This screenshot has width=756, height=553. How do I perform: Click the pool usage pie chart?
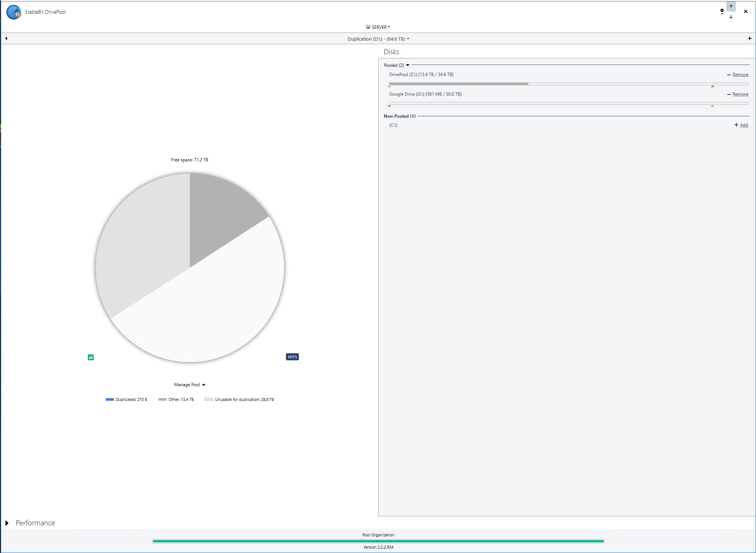point(190,268)
